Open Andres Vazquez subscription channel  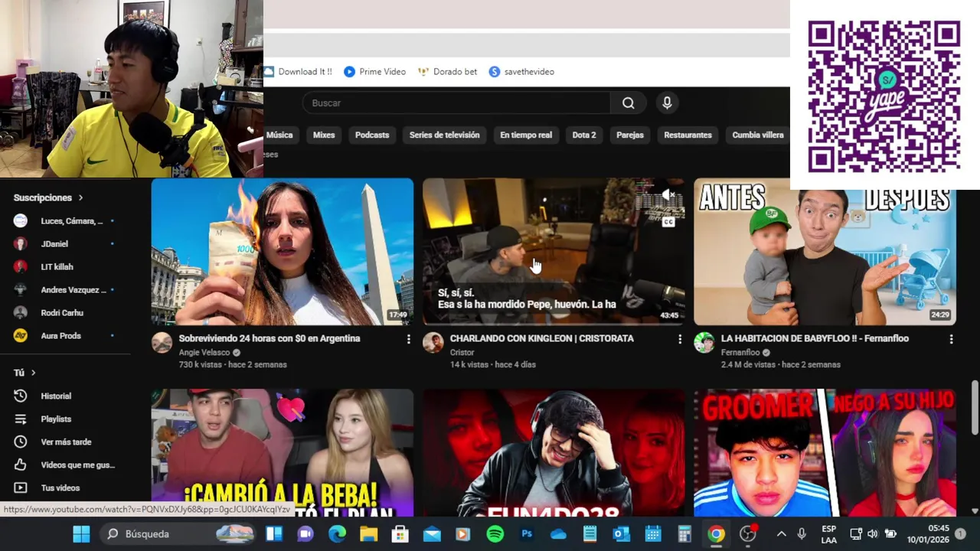64,290
